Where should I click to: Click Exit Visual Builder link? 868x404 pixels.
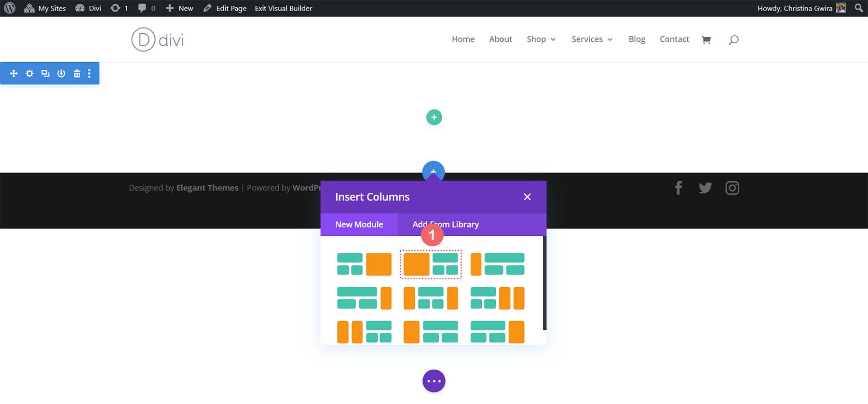click(x=284, y=8)
